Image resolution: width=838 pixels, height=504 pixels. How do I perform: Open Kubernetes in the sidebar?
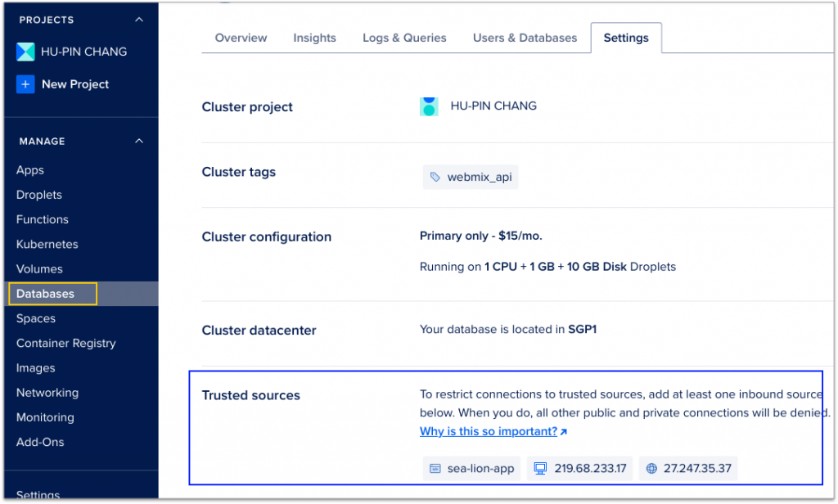point(47,245)
